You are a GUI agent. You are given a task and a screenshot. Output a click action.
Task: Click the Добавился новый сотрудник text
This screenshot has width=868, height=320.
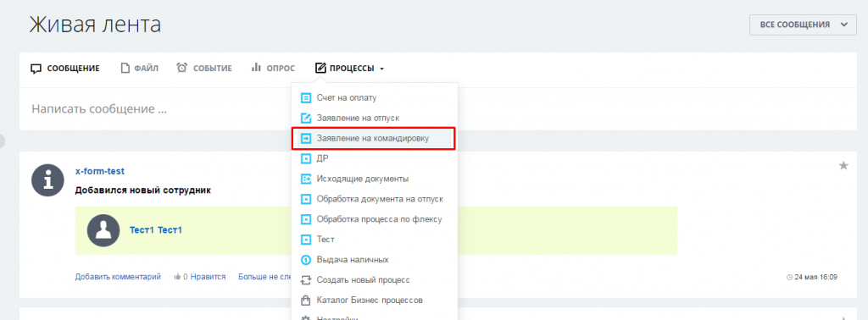coord(142,190)
